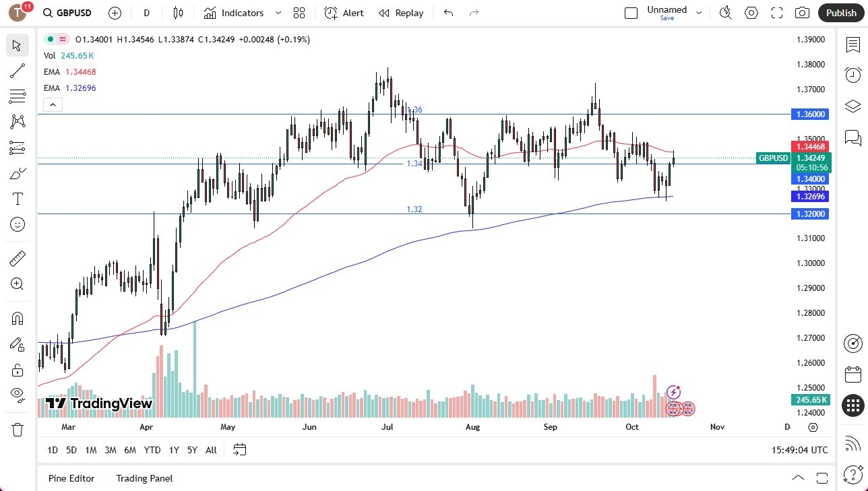
Task: Switch to the 1Y timeframe
Action: tap(173, 450)
